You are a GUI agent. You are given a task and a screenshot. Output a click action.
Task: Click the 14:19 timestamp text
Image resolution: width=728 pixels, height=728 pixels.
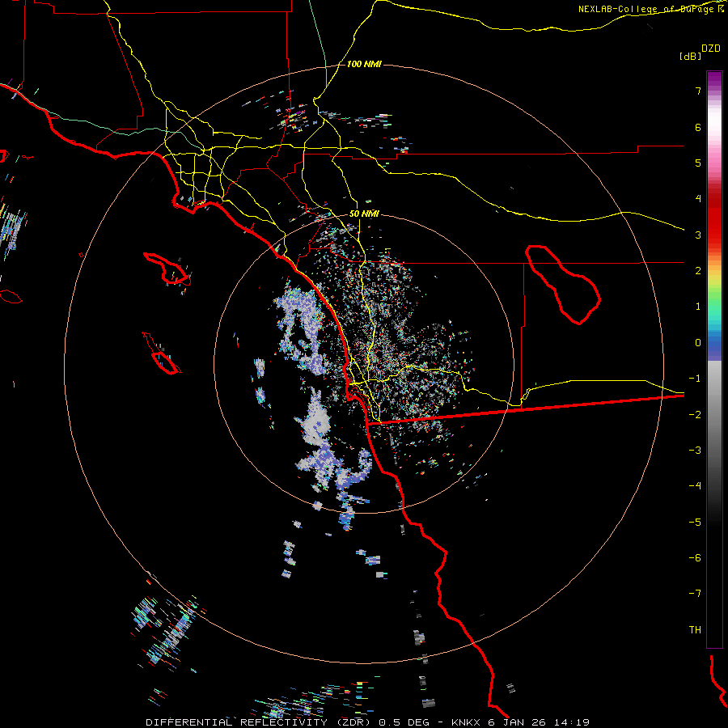click(x=574, y=722)
